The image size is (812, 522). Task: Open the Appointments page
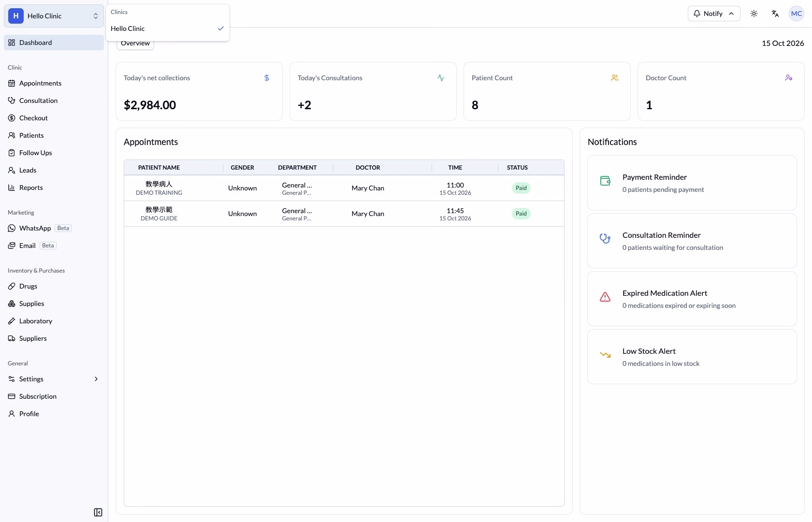54,83
